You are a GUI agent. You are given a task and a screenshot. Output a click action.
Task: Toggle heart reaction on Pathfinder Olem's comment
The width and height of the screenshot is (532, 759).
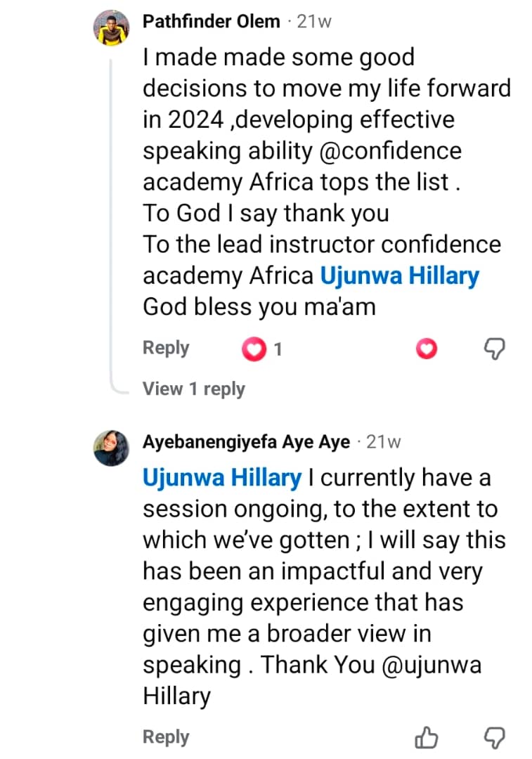click(x=427, y=349)
